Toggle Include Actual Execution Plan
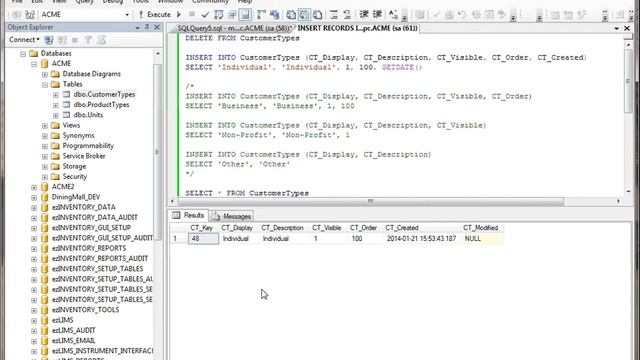 click(x=261, y=15)
